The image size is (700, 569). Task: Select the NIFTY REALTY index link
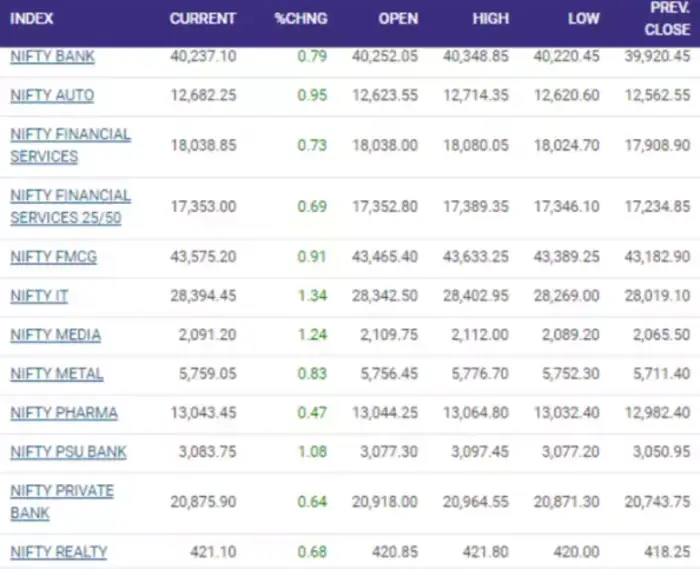[x=58, y=552]
